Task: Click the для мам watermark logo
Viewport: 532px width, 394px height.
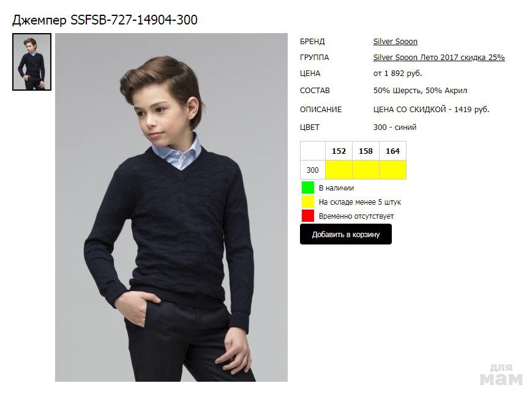Action: coord(501,374)
